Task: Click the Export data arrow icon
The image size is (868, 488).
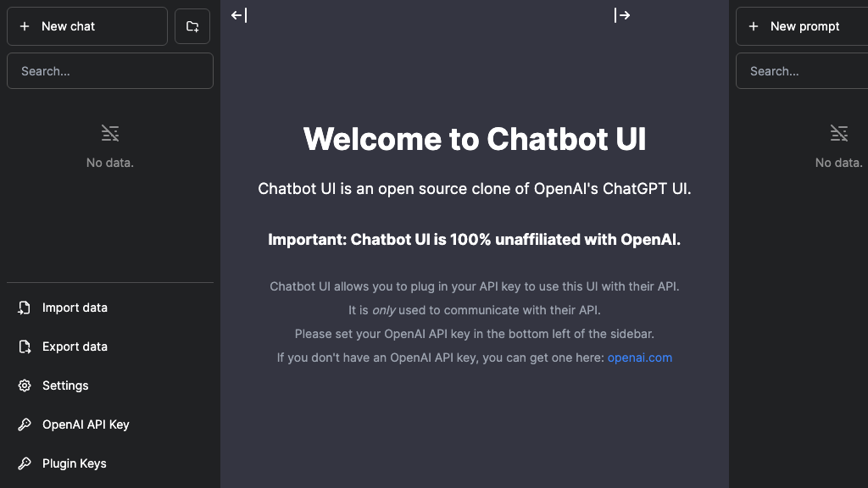Action: (x=25, y=347)
